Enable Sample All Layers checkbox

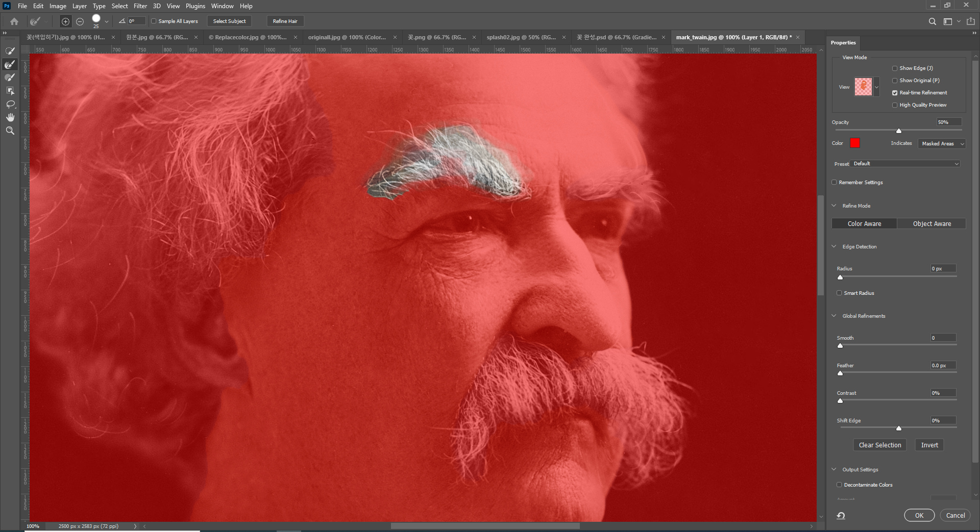(x=154, y=21)
